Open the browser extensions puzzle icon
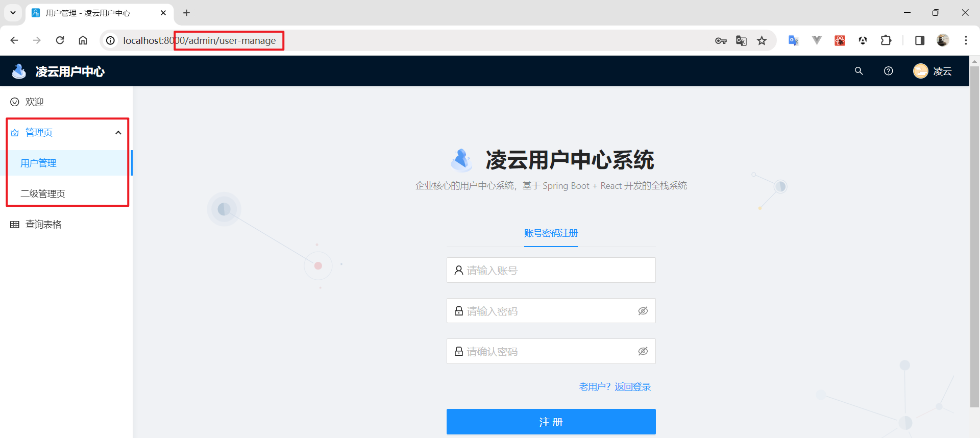This screenshot has height=438, width=980. [x=886, y=40]
